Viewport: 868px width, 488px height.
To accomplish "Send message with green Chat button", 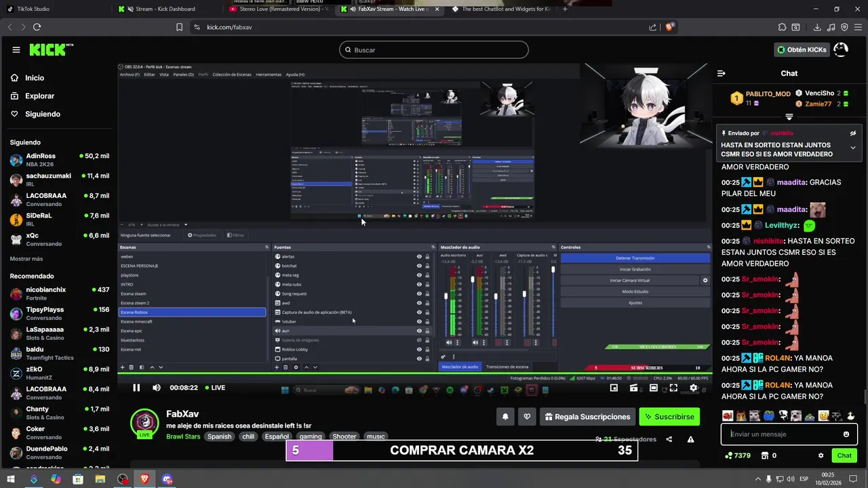I will tap(844, 455).
